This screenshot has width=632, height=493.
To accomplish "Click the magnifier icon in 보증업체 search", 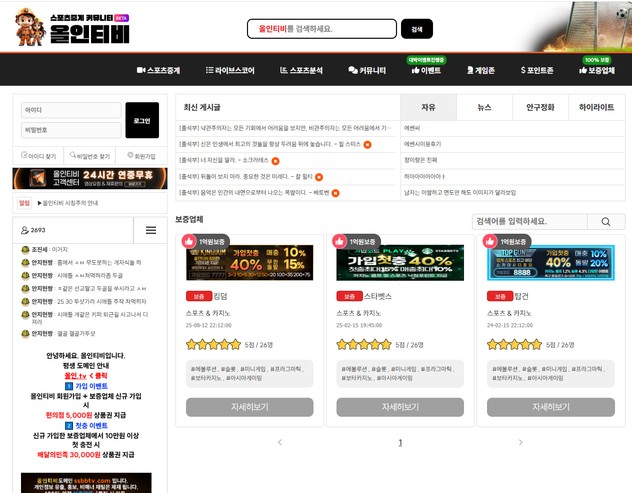I will (606, 221).
